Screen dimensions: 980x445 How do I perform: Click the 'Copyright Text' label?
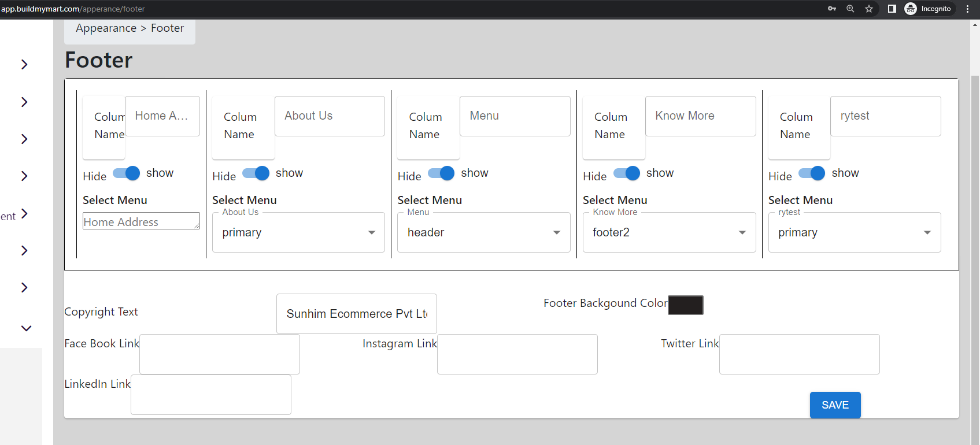[101, 311]
